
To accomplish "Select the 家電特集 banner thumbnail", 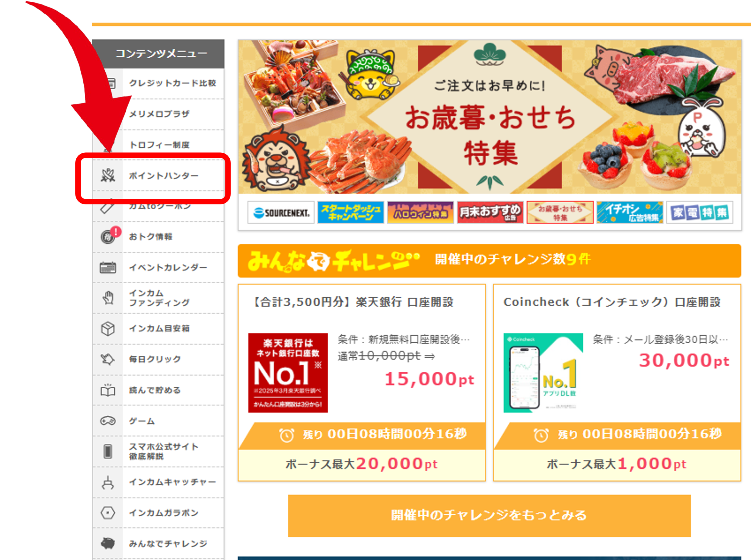I will pos(699,213).
